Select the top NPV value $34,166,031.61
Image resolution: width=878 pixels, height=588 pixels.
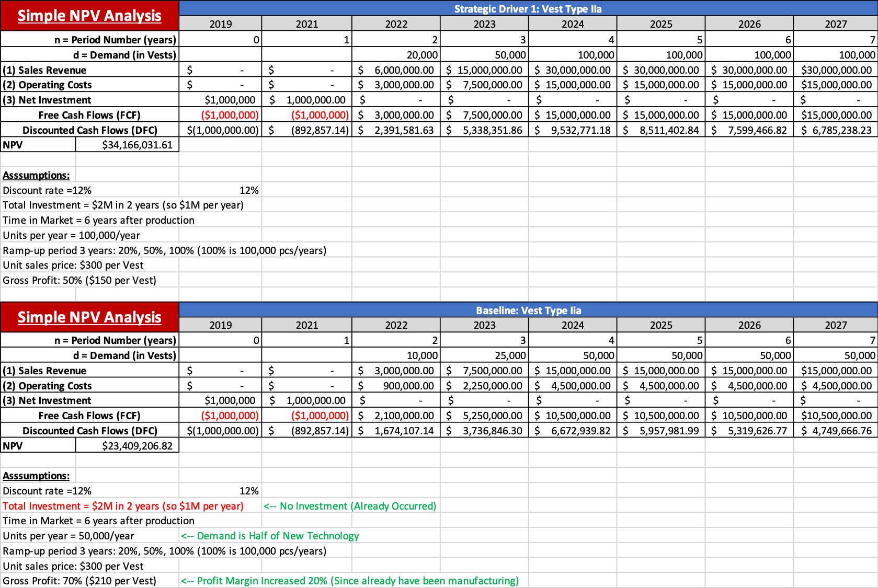pyautogui.click(x=127, y=145)
